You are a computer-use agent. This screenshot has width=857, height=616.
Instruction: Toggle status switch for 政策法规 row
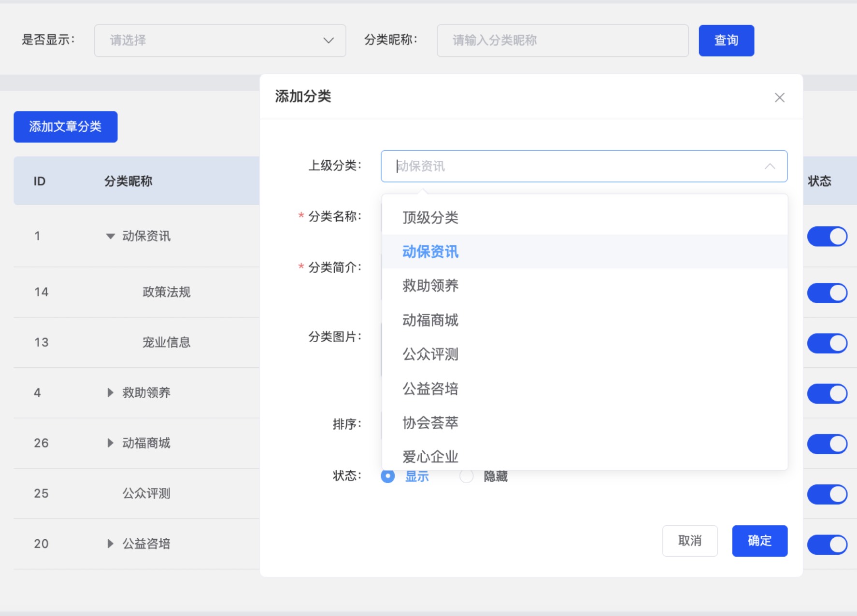[827, 293]
